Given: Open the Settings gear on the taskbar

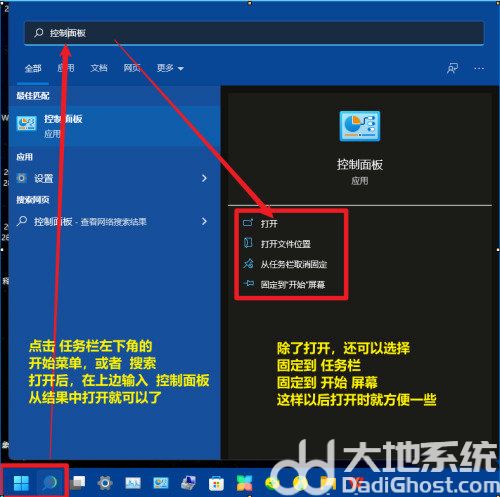Looking at the screenshot, I should point(105,483).
